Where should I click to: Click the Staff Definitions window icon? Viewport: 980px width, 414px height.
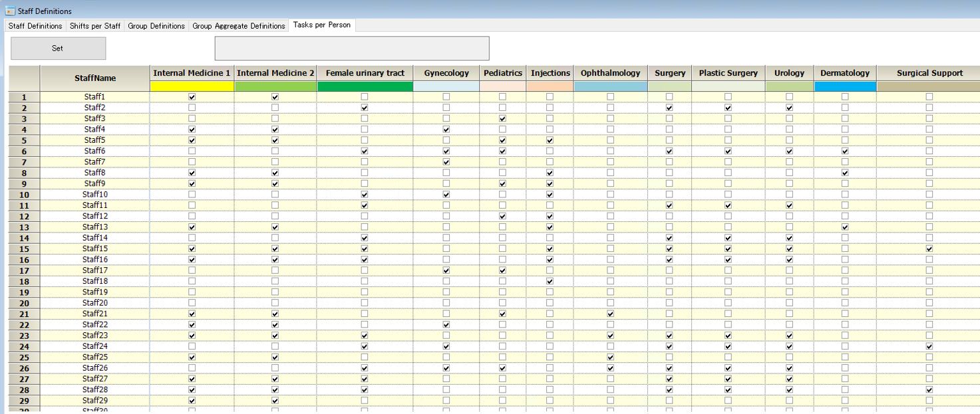10,11
